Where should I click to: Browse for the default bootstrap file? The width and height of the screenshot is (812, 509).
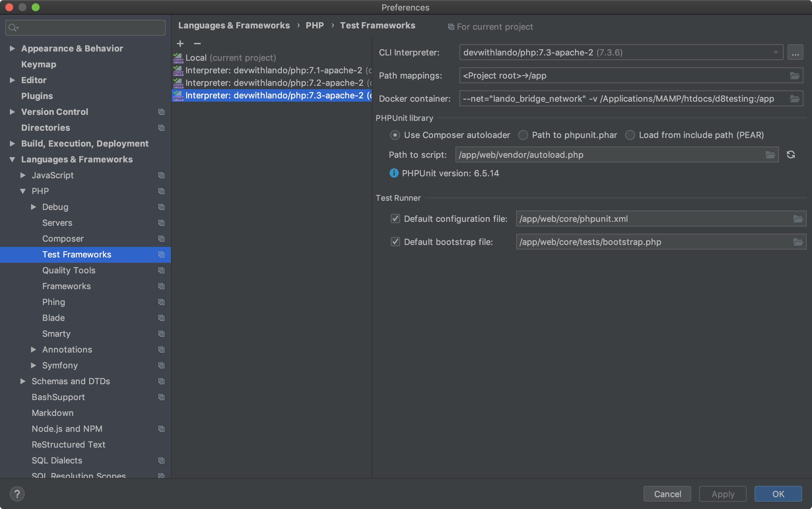pos(798,242)
